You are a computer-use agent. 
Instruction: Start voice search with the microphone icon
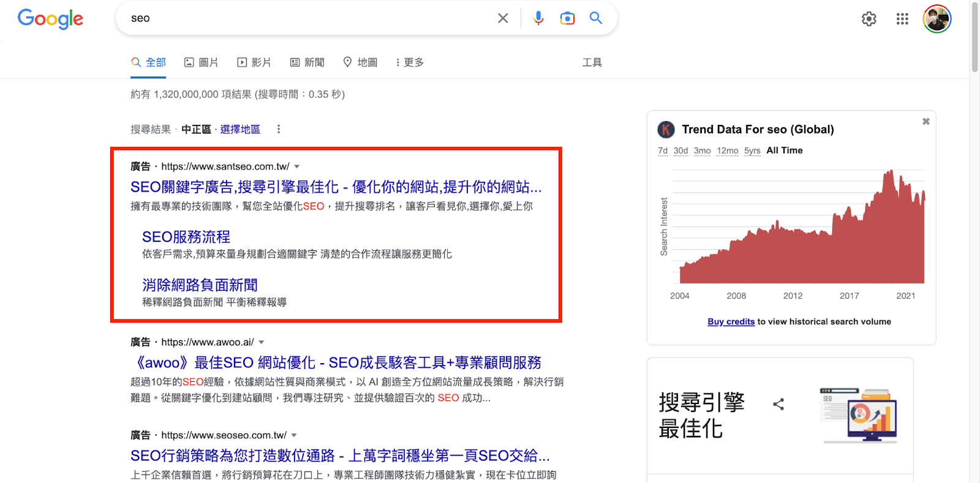click(538, 18)
